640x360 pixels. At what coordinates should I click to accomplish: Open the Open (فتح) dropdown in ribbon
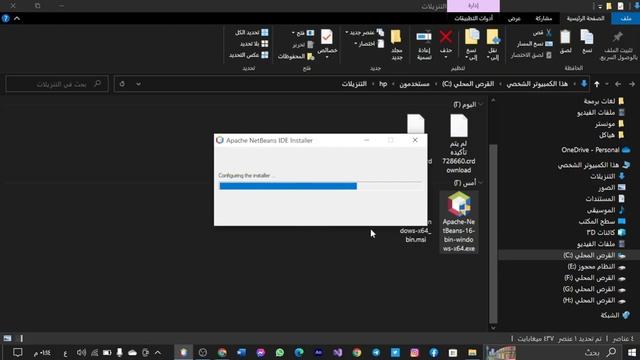pyautogui.click(x=303, y=33)
